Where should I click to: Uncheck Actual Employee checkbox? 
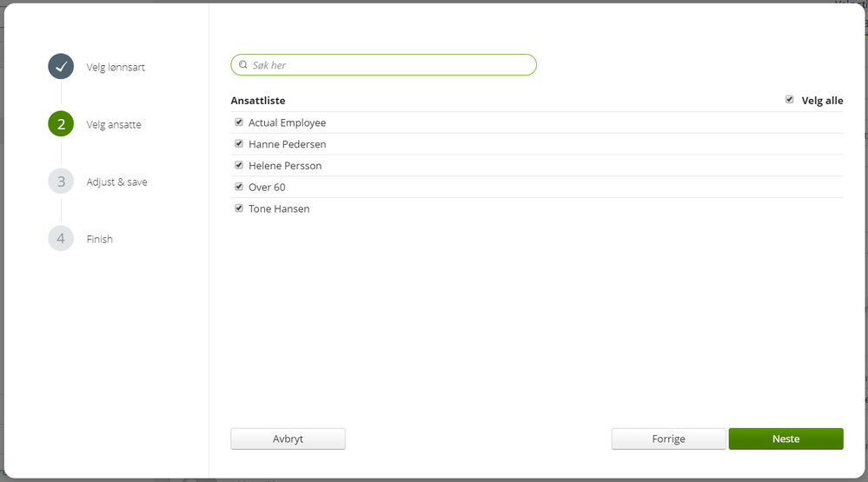tap(239, 122)
